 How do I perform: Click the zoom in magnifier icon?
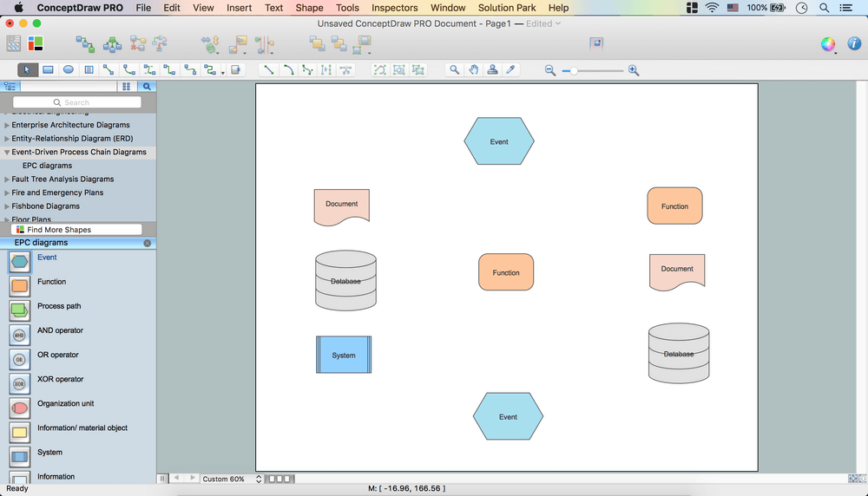point(634,70)
